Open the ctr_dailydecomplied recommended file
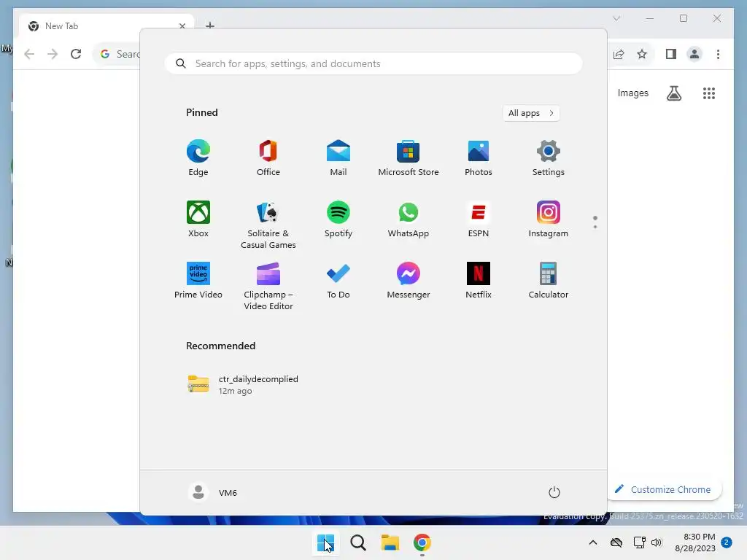The height and width of the screenshot is (560, 747). (243, 385)
